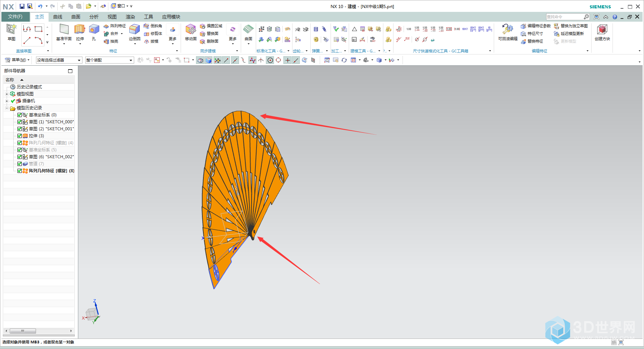Click the 拉伸 extrude tool

coord(80,32)
